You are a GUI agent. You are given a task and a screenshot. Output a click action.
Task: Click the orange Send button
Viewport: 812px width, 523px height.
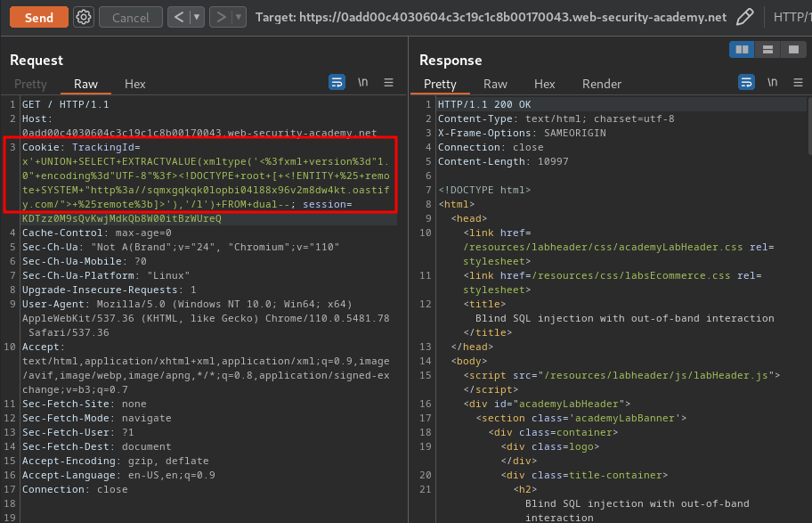pos(39,18)
